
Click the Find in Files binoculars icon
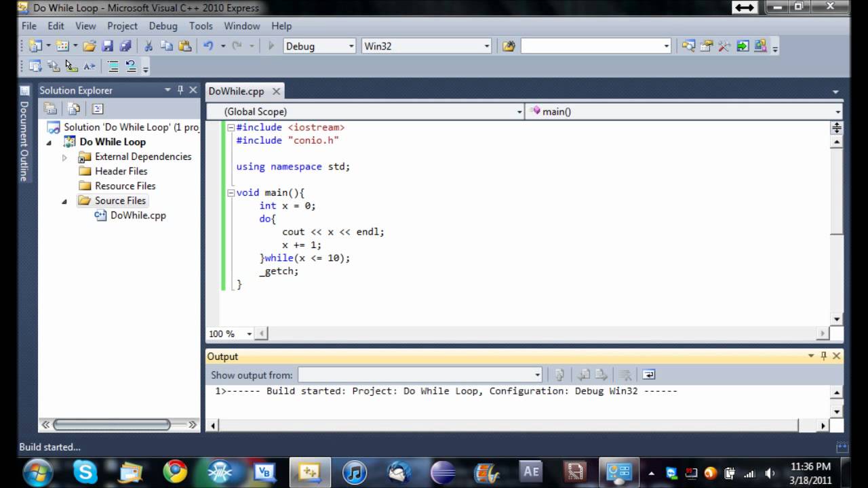[x=509, y=46]
